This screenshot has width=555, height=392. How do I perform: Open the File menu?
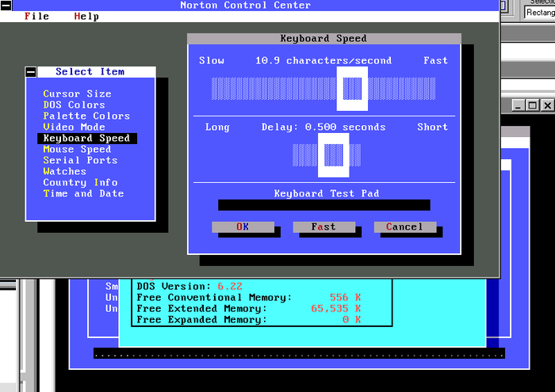point(36,17)
